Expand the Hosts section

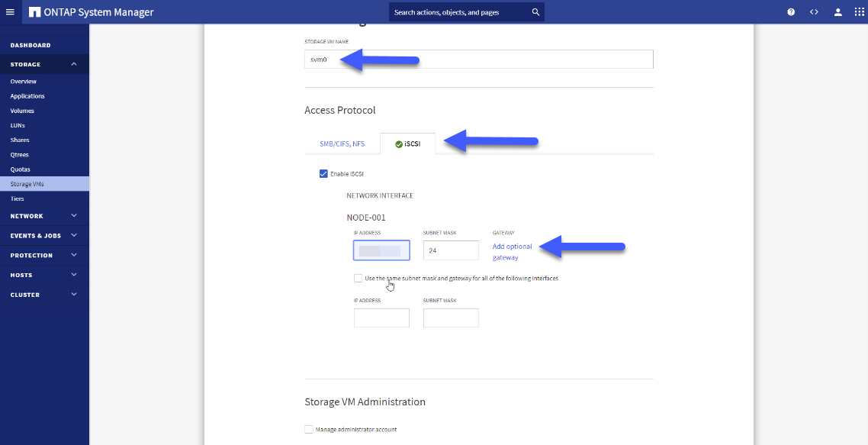click(74, 275)
